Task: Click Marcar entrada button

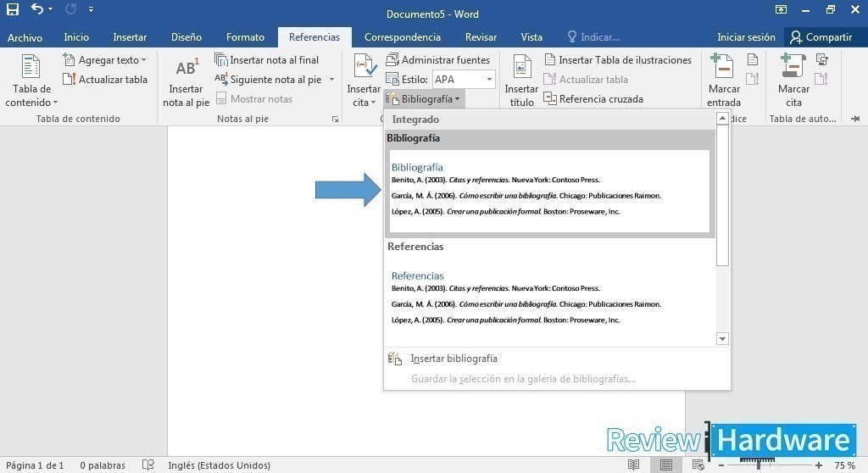Action: [724, 81]
